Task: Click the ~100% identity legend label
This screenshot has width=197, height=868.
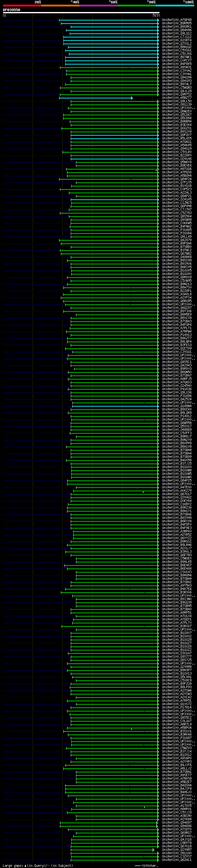Action: (188, 2)
